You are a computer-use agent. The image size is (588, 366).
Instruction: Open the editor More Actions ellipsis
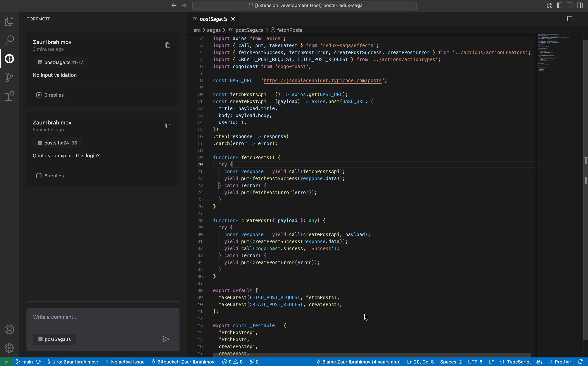[580, 19]
